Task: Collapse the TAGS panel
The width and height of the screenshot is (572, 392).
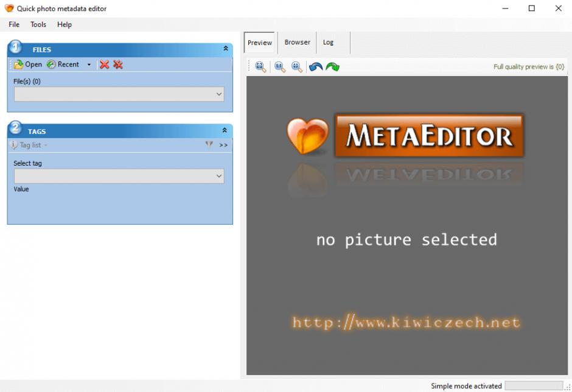Action: (225, 130)
